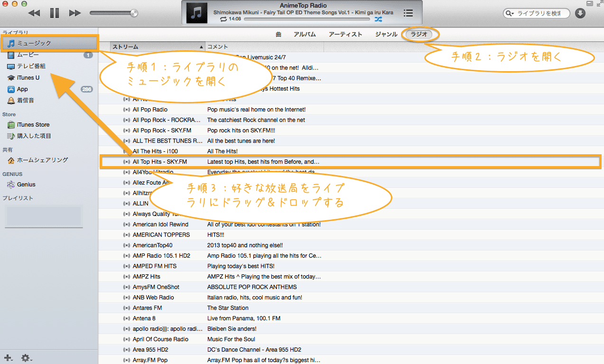Image resolution: width=604 pixels, height=364 pixels.
Task: Adjust the volume slider knob
Action: pyautogui.click(x=134, y=13)
